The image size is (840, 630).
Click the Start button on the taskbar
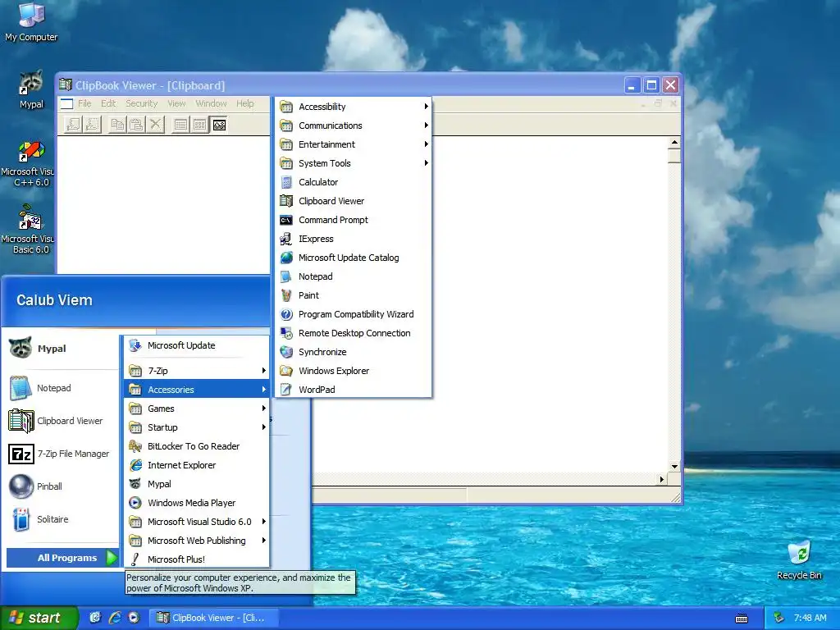click(39, 618)
